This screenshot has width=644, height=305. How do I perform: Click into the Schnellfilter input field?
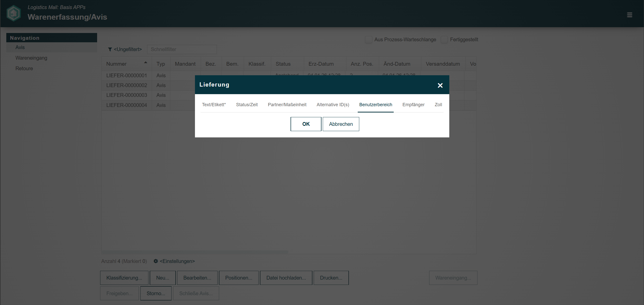coord(182,49)
